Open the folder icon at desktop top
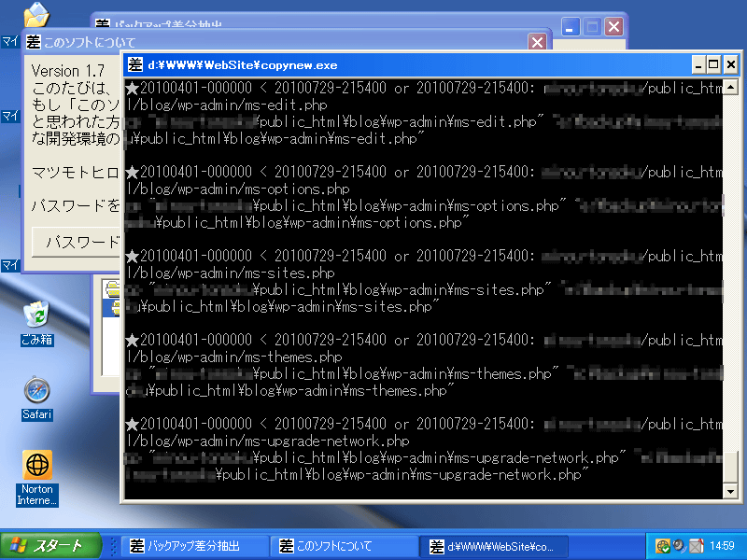The image size is (747, 560). (36, 14)
